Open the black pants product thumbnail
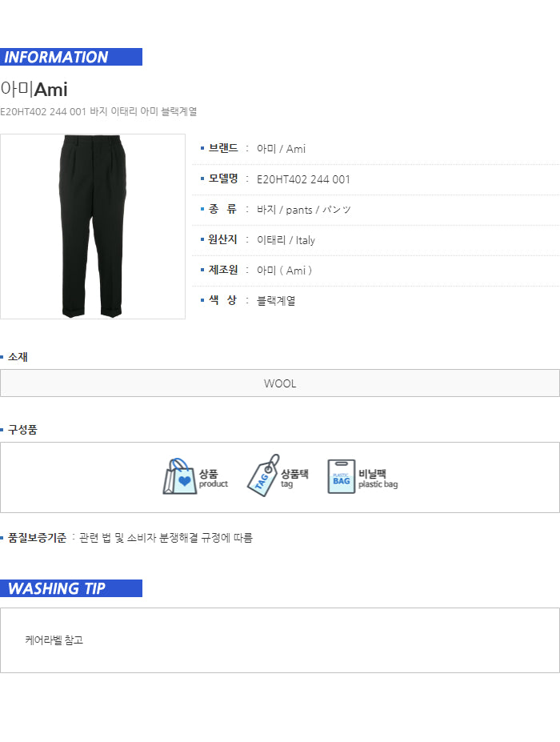Image resolution: width=560 pixels, height=742 pixels. (93, 227)
